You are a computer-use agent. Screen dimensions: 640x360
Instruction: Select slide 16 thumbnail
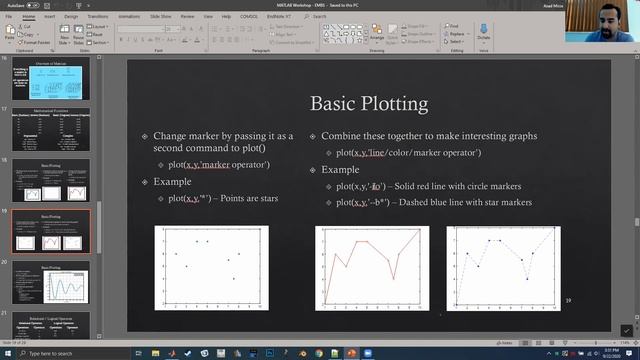pos(51,78)
